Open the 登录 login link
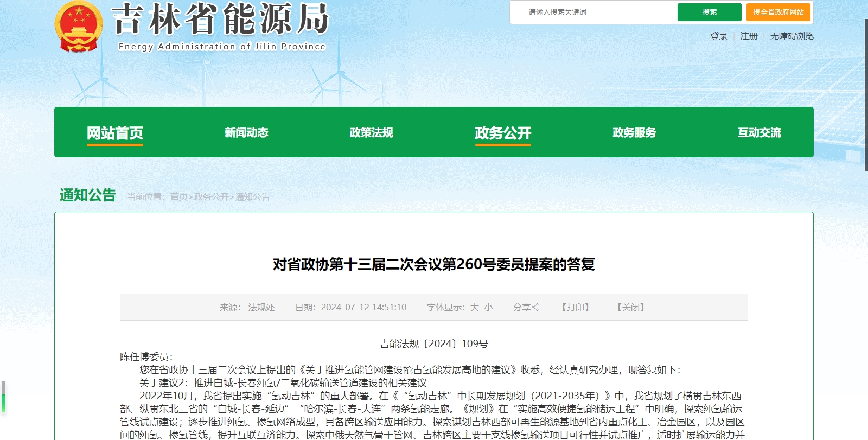The image size is (868, 440). tap(719, 36)
